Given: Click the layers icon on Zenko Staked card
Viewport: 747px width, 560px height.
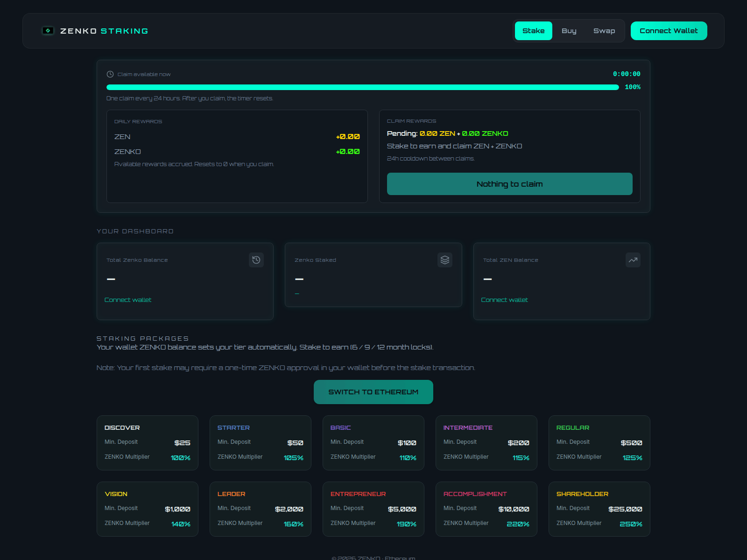Looking at the screenshot, I should coord(445,260).
